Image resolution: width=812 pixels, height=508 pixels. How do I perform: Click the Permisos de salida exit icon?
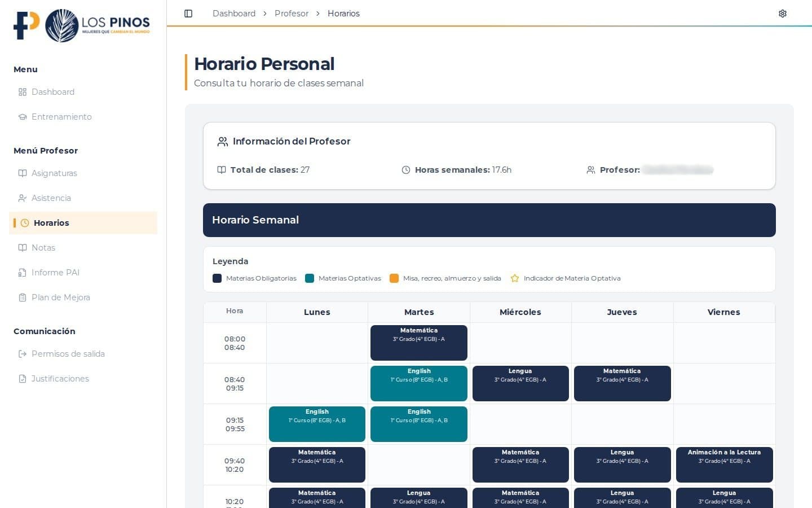23,354
